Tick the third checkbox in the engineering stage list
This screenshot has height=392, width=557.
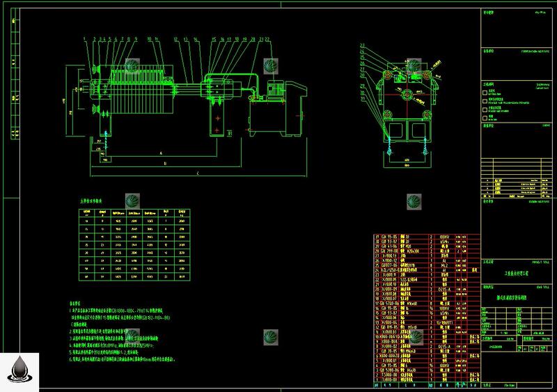485,109
